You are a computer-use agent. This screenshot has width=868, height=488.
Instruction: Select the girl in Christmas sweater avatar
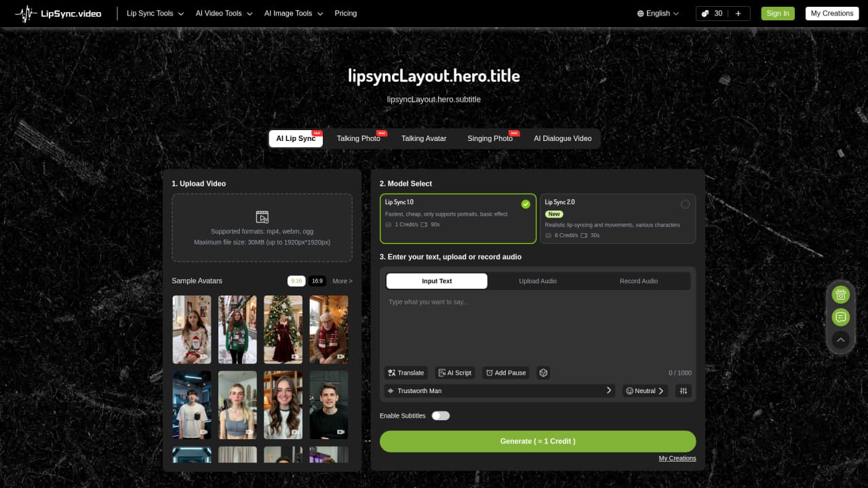192,329
